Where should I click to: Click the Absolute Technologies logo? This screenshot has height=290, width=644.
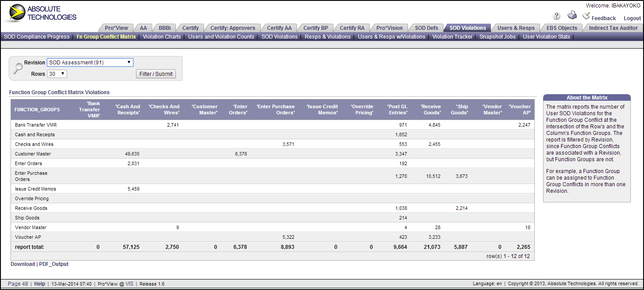pyautogui.click(x=42, y=13)
